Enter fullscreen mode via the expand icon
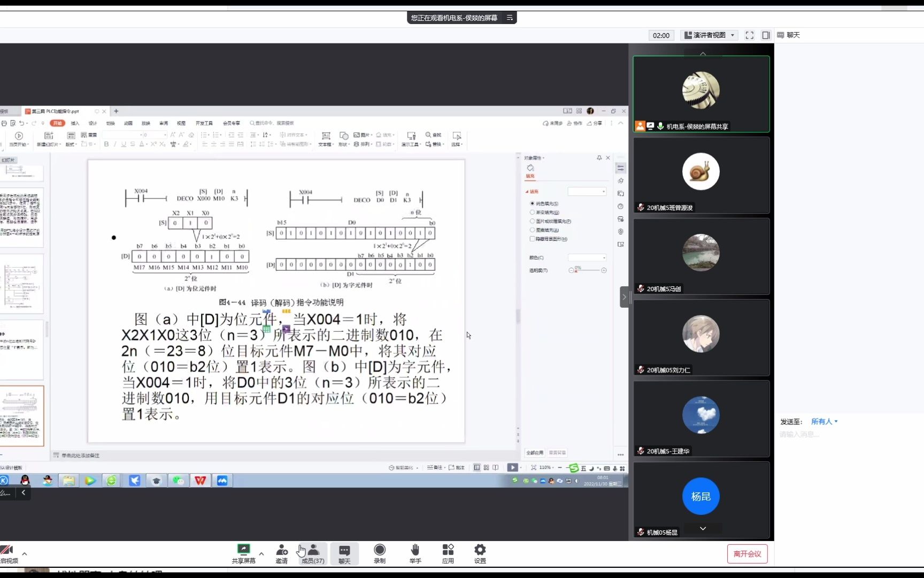Viewport: 924px width, 578px height. 750,35
